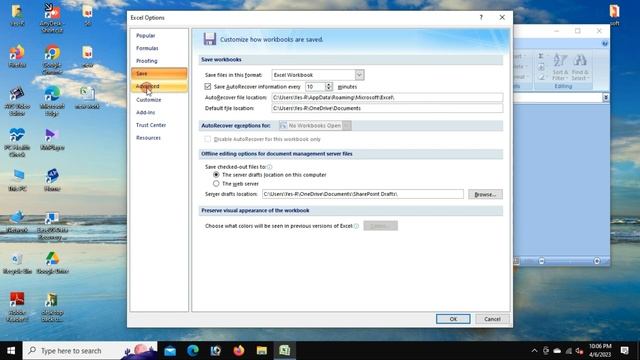Open the AutoRecover exceptions workbook dropdown
Viewport: 640px width, 360px height.
click(x=347, y=126)
